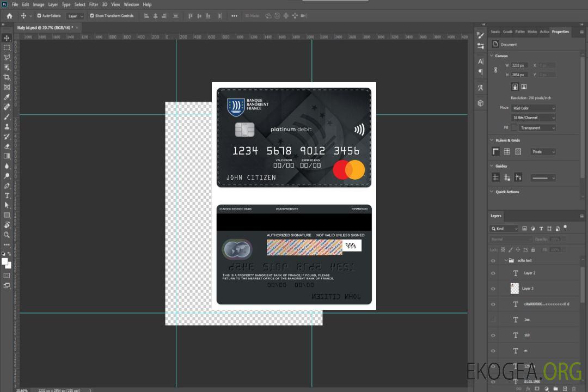Image resolution: width=588 pixels, height=392 pixels.
Task: Hide Layer 3 visibility eye
Action: (x=493, y=289)
